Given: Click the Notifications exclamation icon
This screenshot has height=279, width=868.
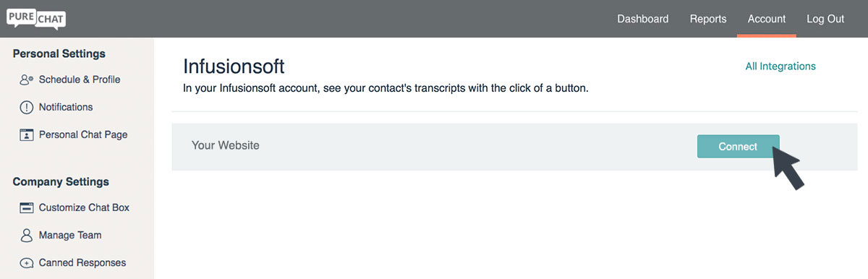Looking at the screenshot, I should (27, 108).
